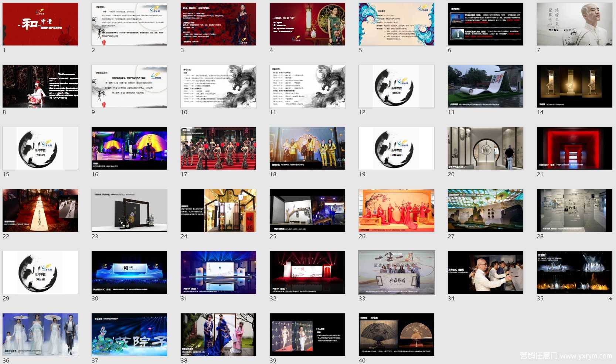Select slide 5 with blue wave border

coord(397,24)
